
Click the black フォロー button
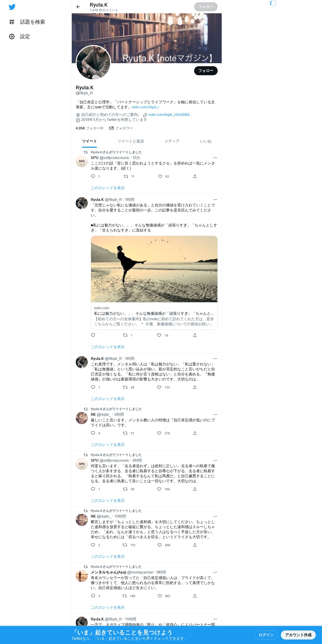[206, 71]
